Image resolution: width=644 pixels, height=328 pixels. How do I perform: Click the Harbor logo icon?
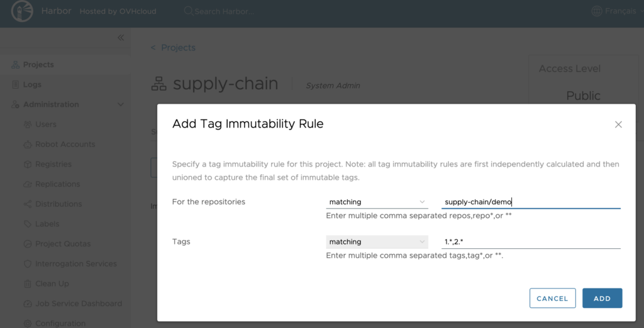[22, 11]
